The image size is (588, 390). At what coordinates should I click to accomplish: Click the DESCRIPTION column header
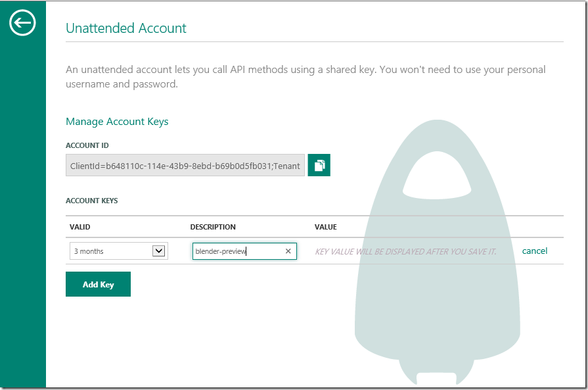coord(213,227)
